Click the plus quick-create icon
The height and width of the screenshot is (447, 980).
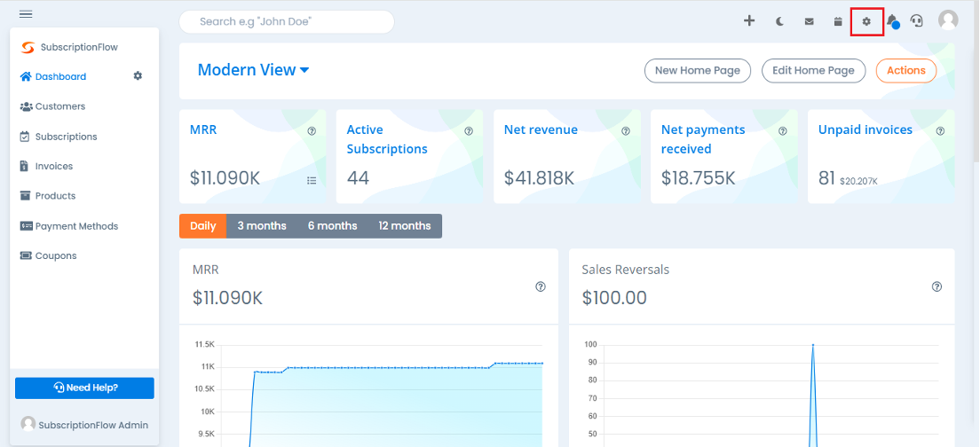[x=749, y=20]
